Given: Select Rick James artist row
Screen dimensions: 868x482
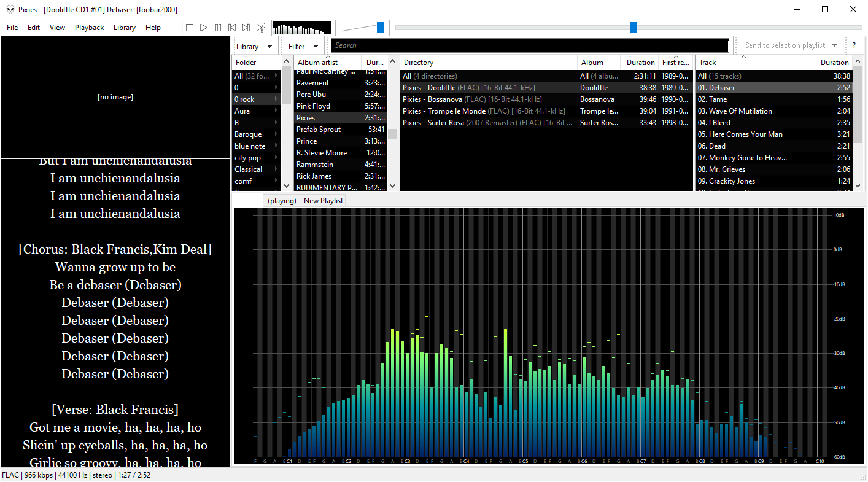Looking at the screenshot, I should point(341,176).
